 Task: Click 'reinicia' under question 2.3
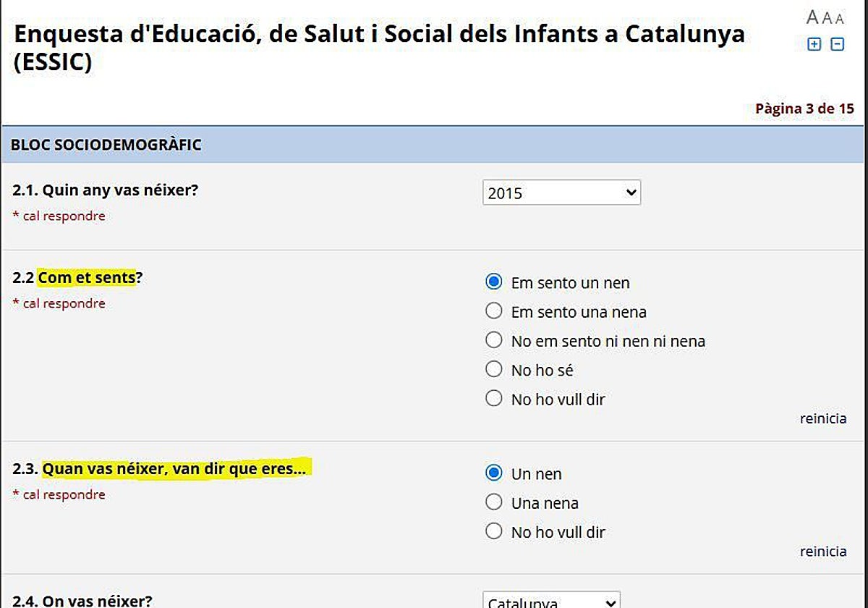click(x=822, y=551)
